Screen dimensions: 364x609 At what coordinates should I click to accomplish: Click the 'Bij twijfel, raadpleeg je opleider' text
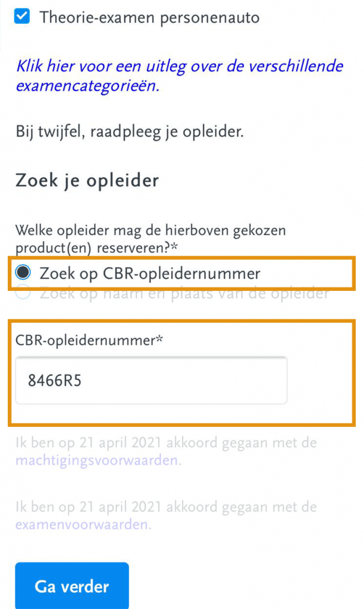(130, 131)
